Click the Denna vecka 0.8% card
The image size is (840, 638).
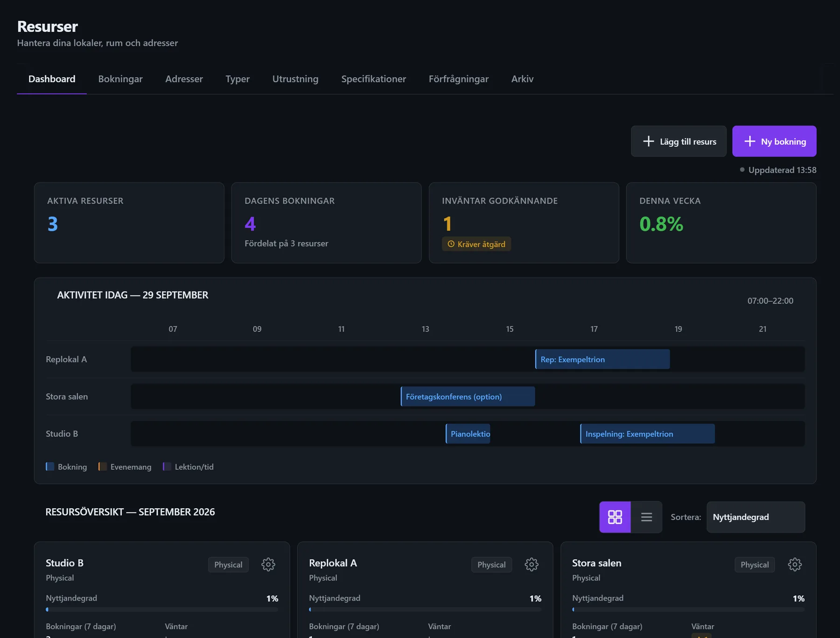(x=721, y=223)
